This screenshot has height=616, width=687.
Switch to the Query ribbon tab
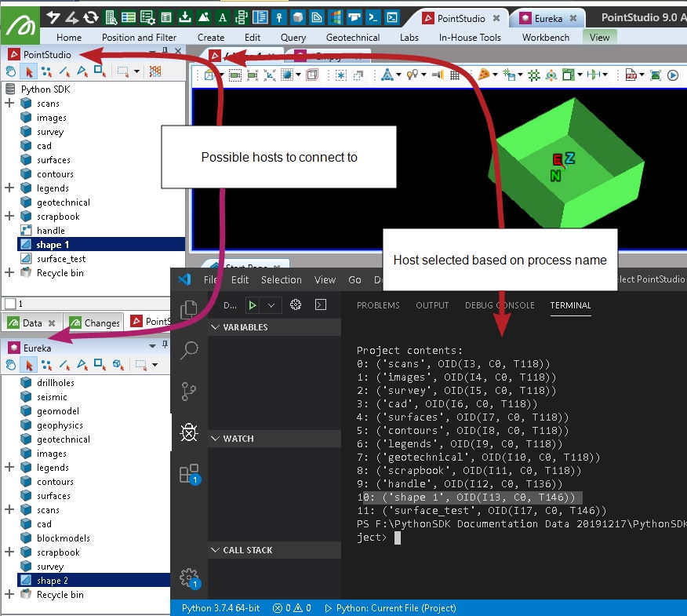tap(293, 38)
